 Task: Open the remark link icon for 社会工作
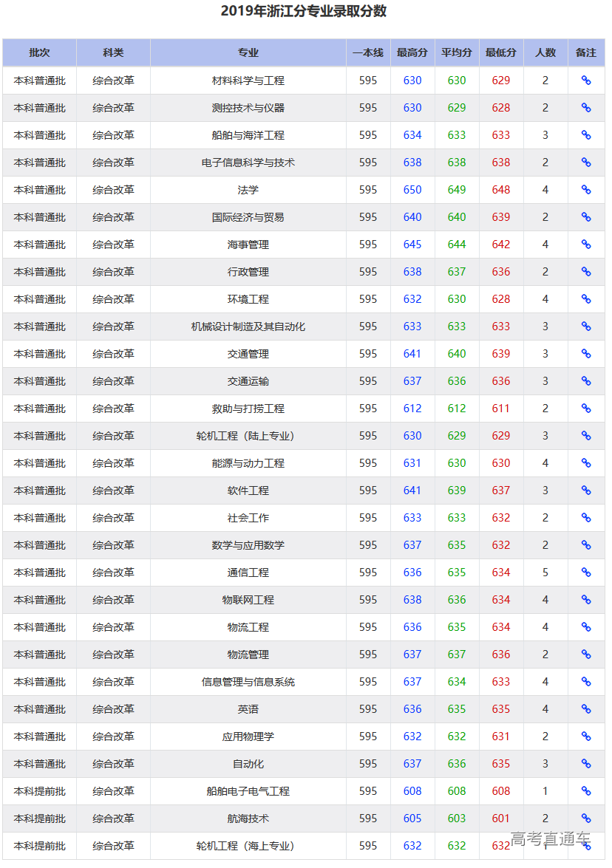point(585,518)
